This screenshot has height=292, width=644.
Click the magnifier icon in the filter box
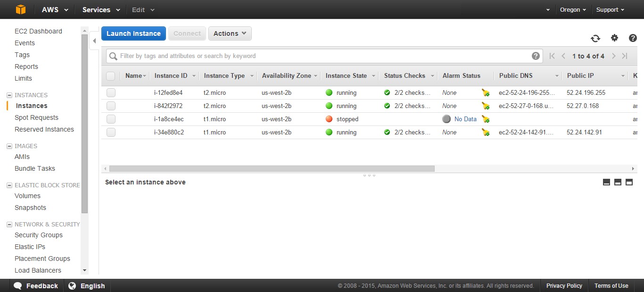click(113, 56)
